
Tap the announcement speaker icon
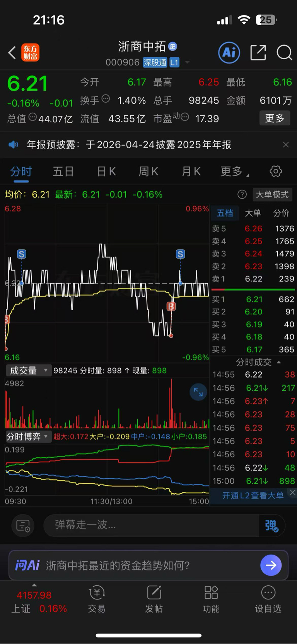14,145
